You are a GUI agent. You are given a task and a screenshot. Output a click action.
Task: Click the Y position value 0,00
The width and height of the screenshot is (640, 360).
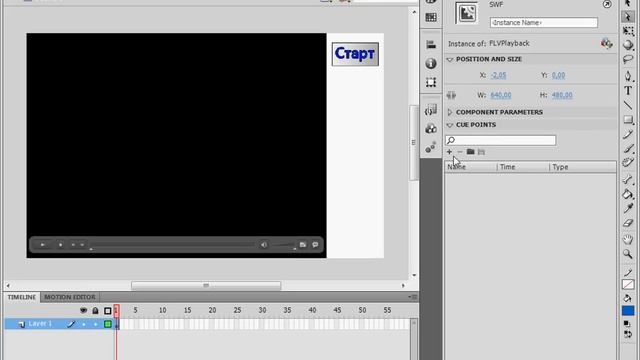558,75
